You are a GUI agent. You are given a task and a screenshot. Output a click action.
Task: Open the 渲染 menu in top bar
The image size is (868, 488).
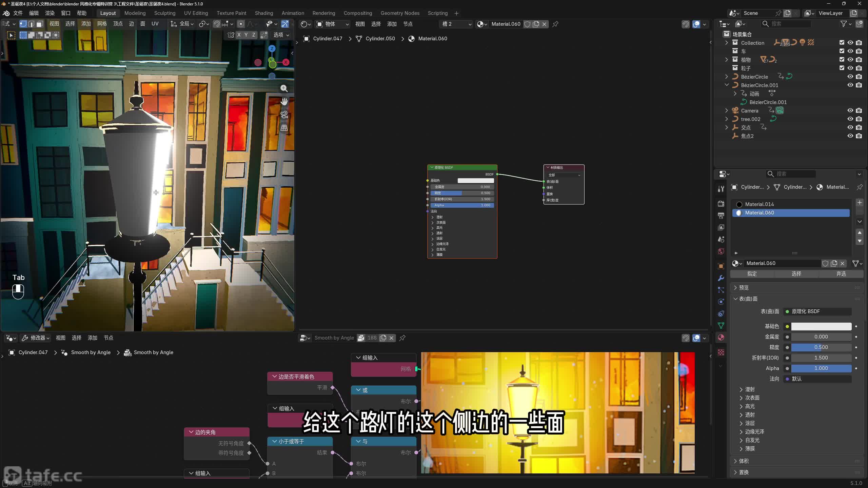50,13
